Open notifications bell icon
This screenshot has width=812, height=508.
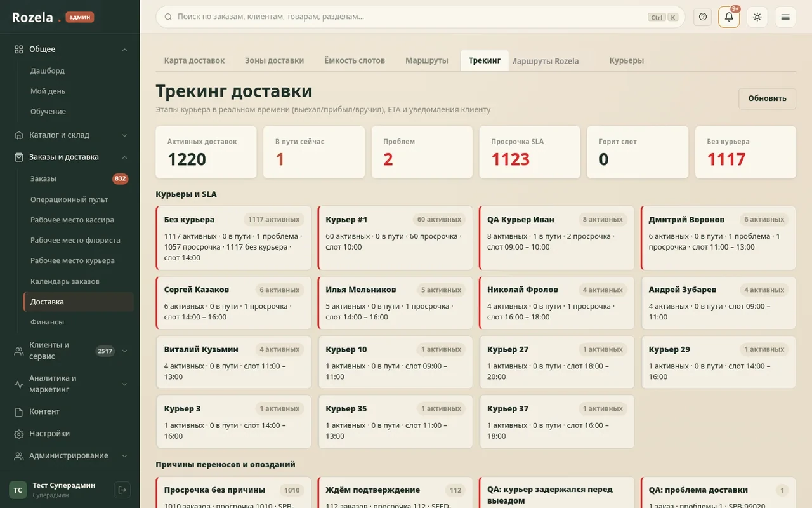point(729,17)
